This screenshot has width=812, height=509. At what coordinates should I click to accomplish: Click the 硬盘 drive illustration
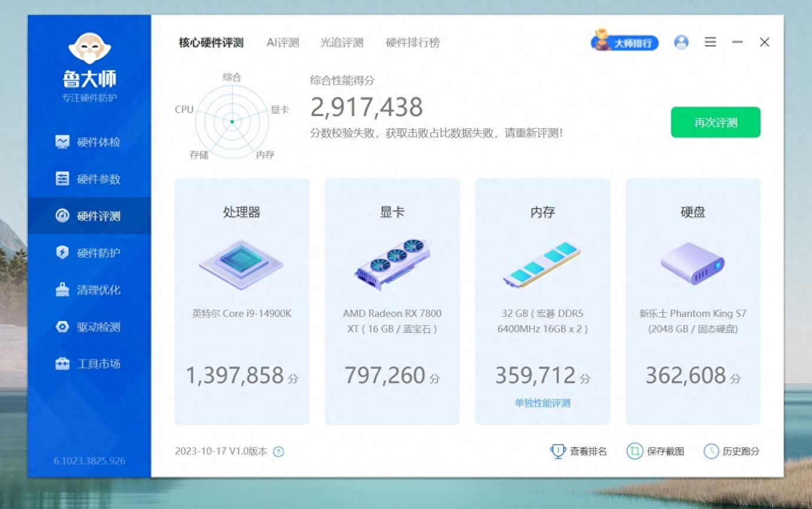point(693,263)
